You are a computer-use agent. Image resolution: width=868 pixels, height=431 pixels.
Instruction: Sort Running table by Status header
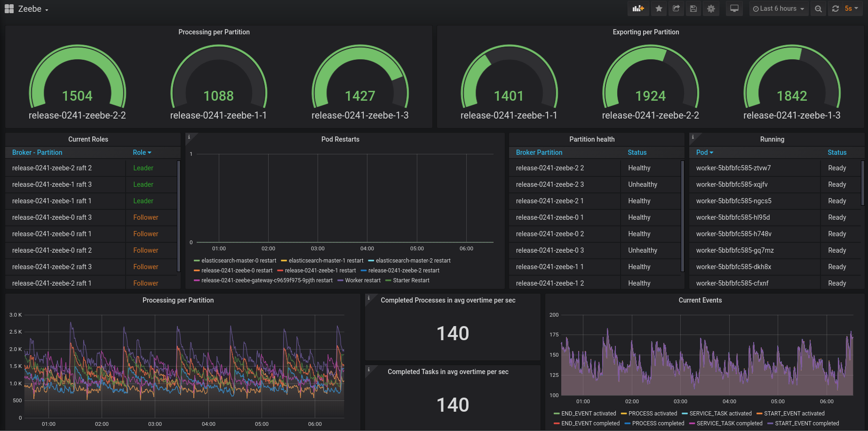click(x=837, y=152)
